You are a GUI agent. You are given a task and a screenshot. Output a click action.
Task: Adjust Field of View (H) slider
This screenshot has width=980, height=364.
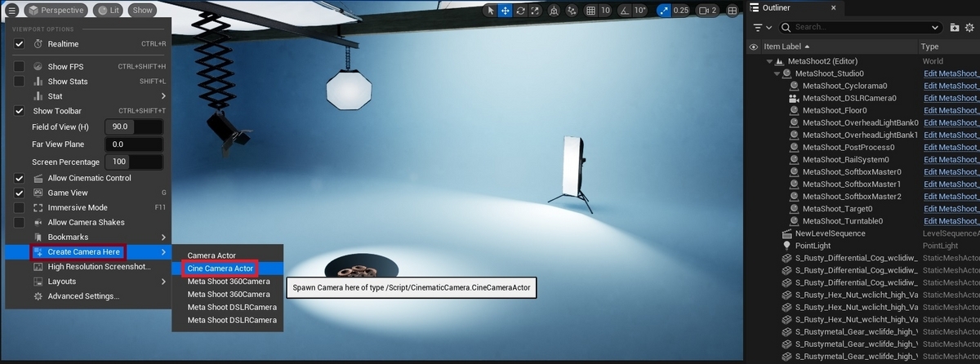point(134,127)
